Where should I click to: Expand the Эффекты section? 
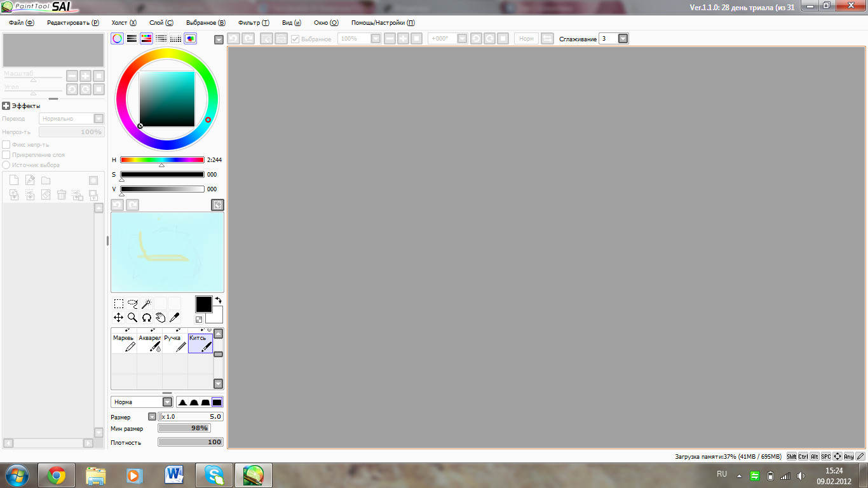pyautogui.click(x=6, y=106)
